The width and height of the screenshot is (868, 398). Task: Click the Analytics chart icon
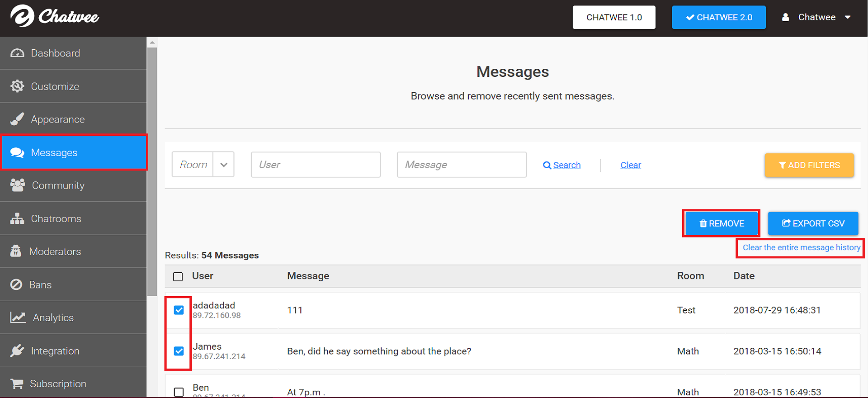tap(18, 317)
